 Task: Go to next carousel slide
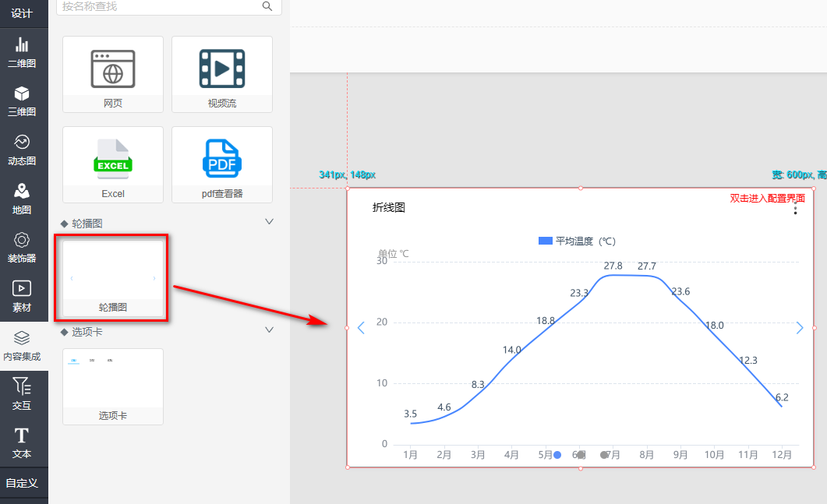coord(800,328)
